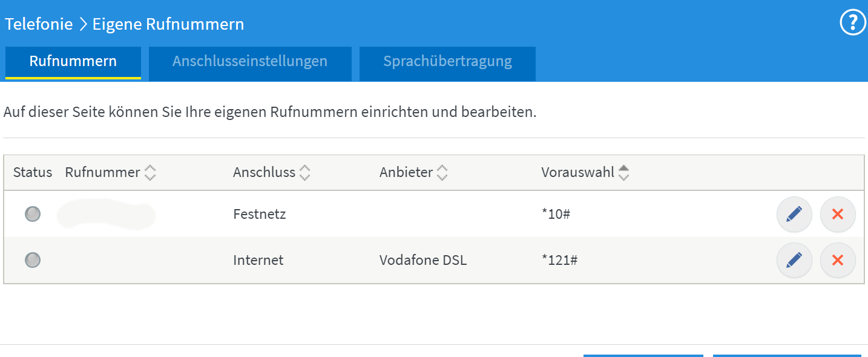Image resolution: width=868 pixels, height=357 pixels.
Task: Toggle the Vorauswahl sort order arrows
Action: click(623, 173)
